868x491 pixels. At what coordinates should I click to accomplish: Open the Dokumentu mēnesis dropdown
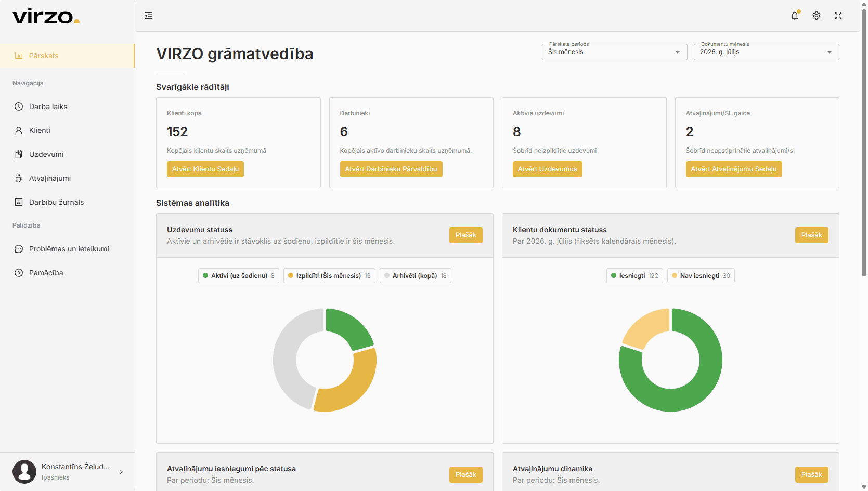766,52
